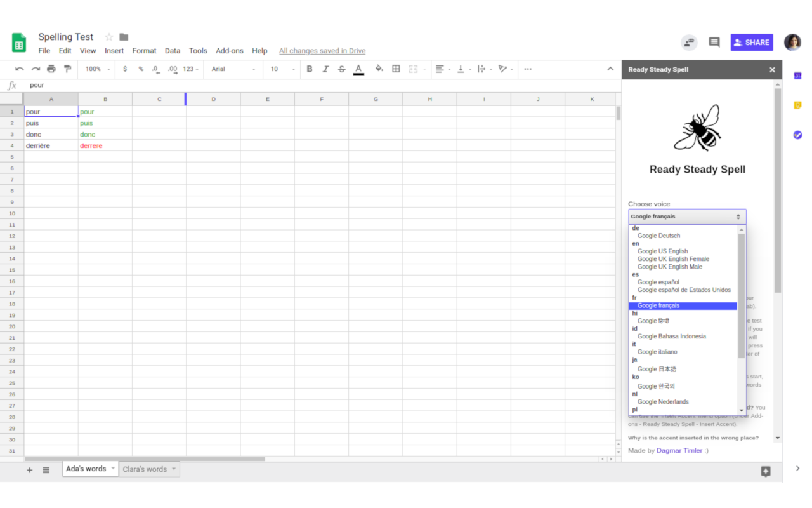This screenshot has width=812, height=508.
Task: Open the Add-ons menu
Action: (230, 51)
